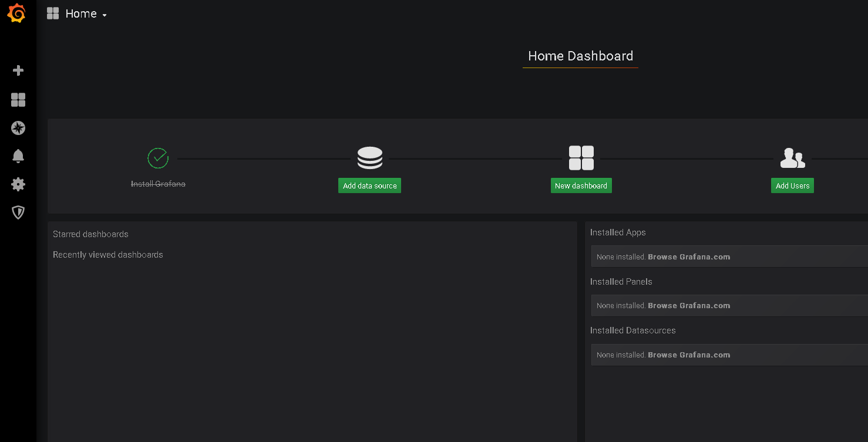The height and width of the screenshot is (442, 868).
Task: Click the struck-through Install Grafana label
Action: pos(158,184)
